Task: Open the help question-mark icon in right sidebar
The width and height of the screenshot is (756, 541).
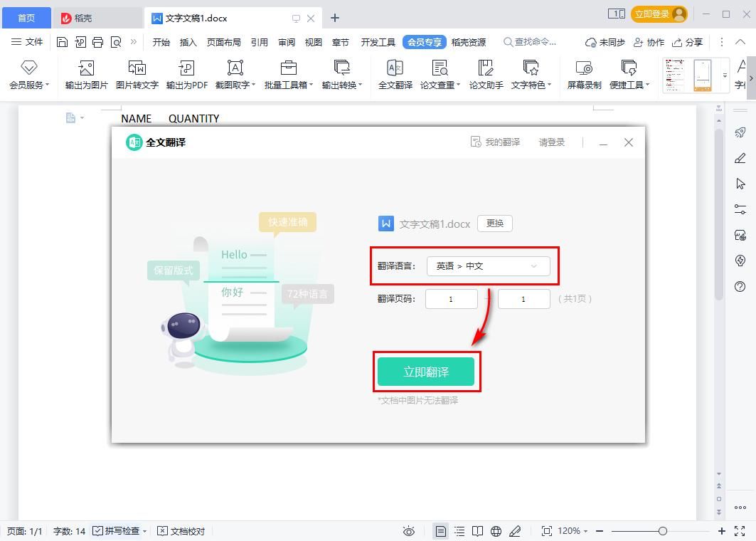Action: 740,288
